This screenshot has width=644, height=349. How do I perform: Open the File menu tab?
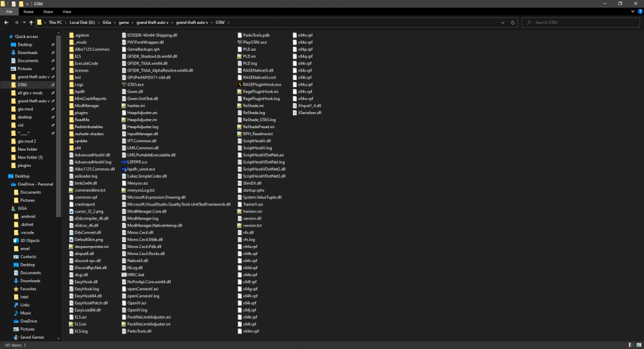(9, 12)
